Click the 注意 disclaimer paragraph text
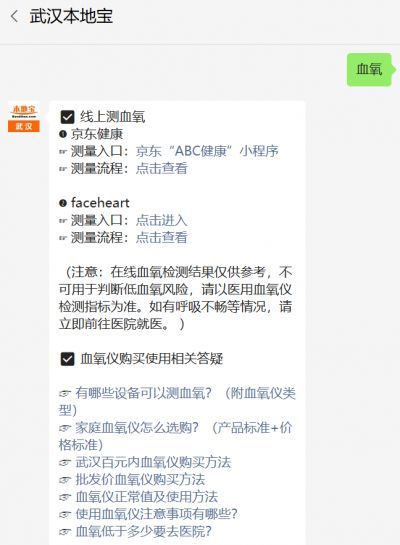The width and height of the screenshot is (400, 545). [x=175, y=298]
